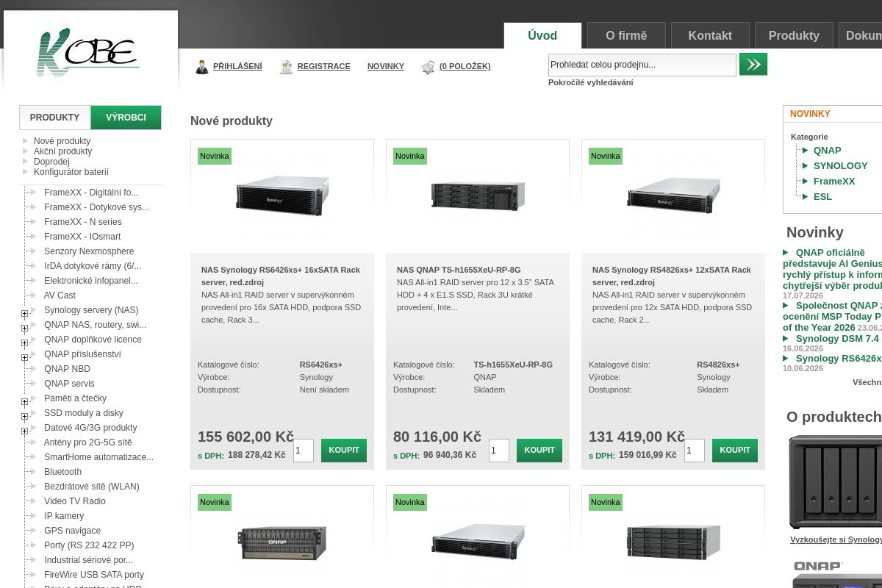Expand QNAP příslušenství tree node

pos(24,358)
